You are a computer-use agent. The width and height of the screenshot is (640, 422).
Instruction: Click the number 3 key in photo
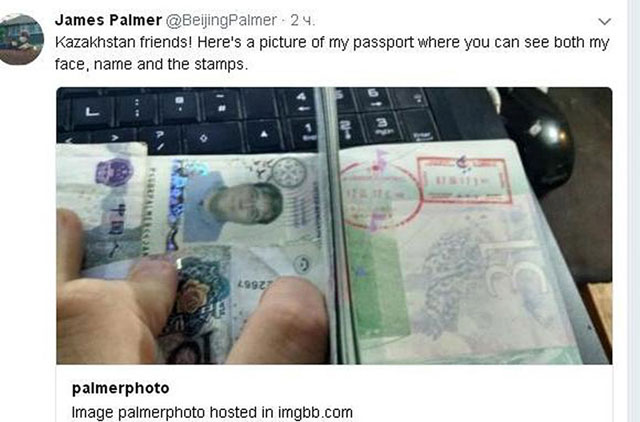[x=381, y=125]
